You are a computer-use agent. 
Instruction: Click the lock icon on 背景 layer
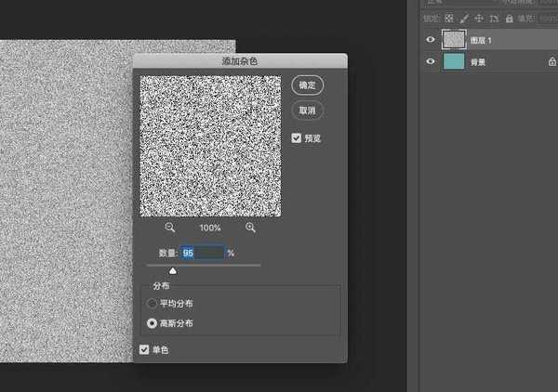tap(551, 62)
